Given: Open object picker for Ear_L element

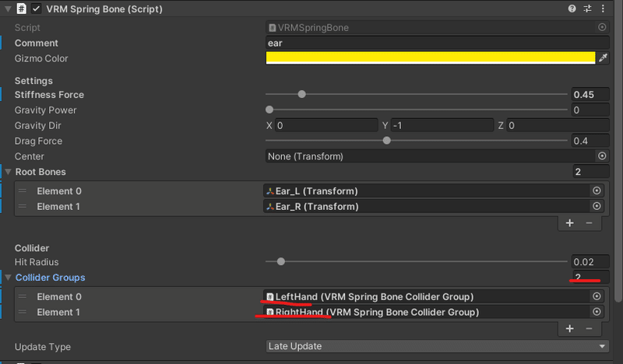Looking at the screenshot, I should [x=597, y=191].
